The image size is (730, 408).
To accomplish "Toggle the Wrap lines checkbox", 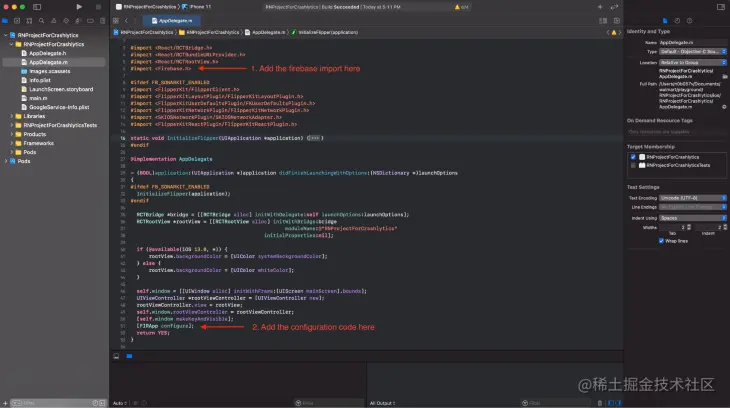I will coord(661,241).
